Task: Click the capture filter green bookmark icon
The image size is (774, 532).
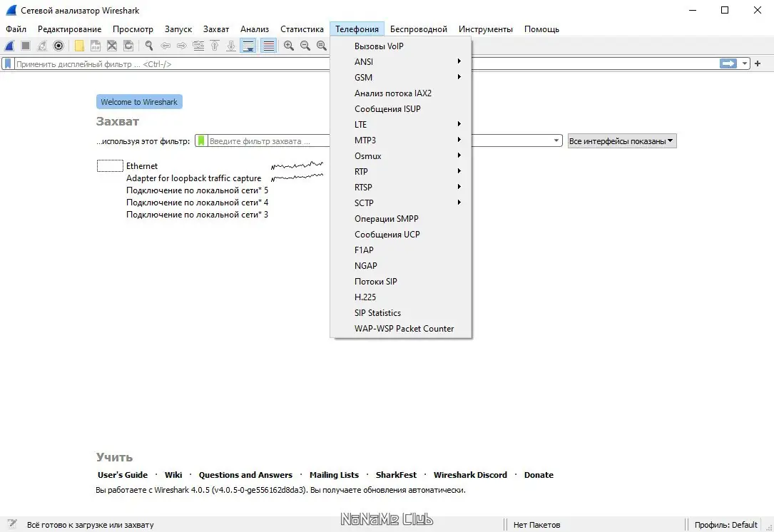Action: coord(201,140)
